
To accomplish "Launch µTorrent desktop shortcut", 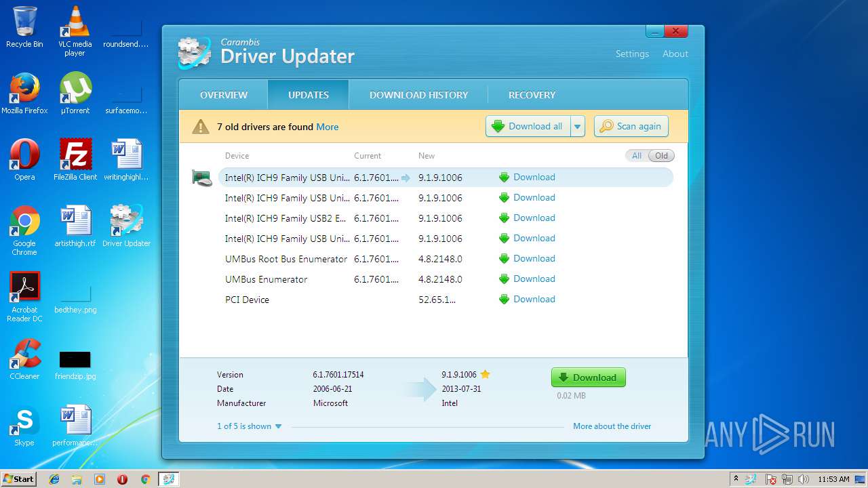I will coord(75,94).
